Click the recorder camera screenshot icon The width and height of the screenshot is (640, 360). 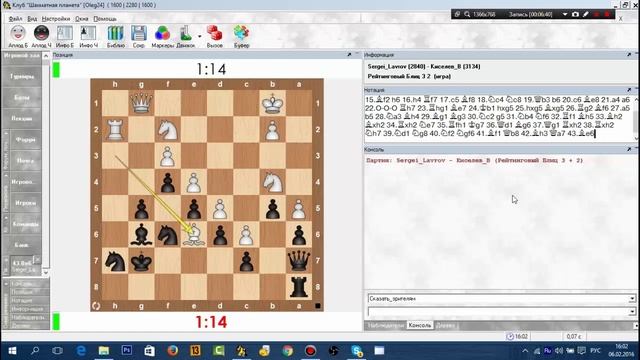(x=575, y=14)
